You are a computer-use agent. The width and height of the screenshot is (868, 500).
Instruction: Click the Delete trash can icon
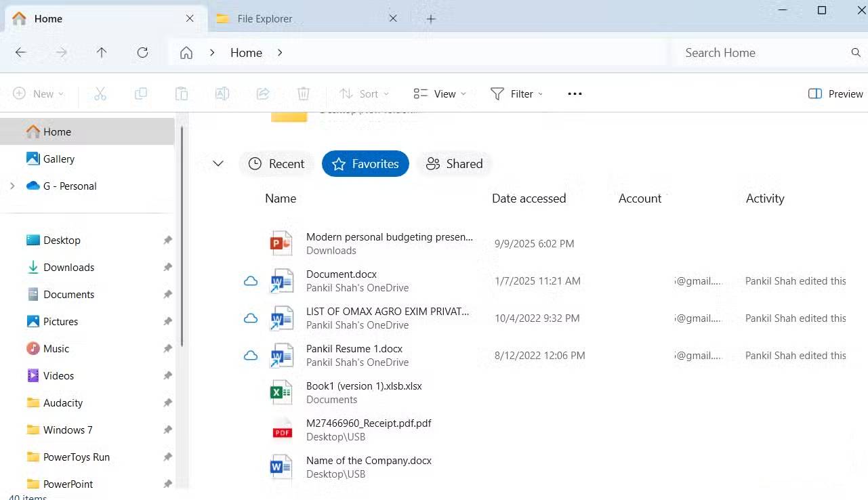(304, 94)
